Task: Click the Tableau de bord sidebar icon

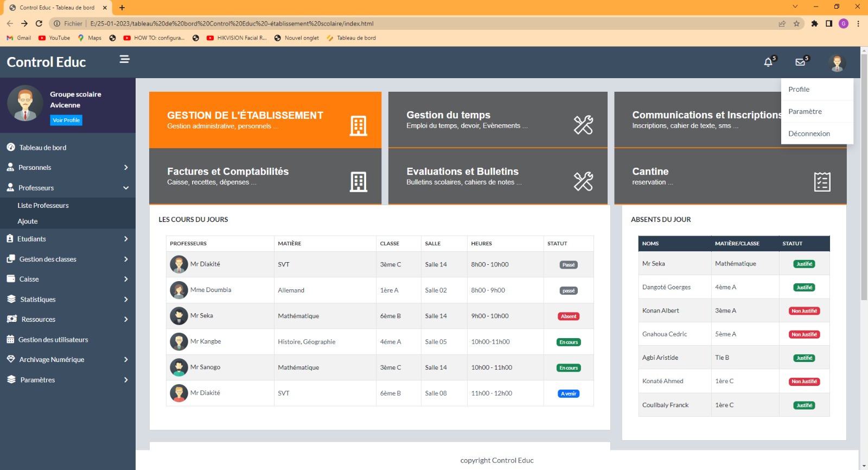Action: [11, 147]
